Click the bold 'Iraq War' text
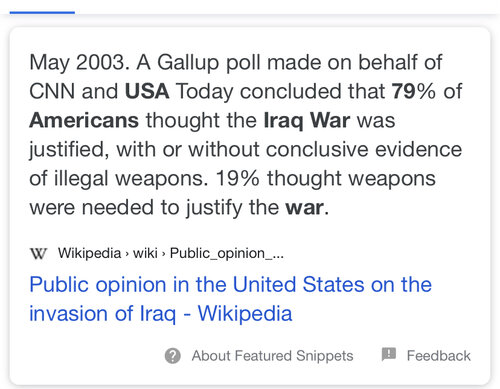The image size is (500, 389). [x=307, y=120]
